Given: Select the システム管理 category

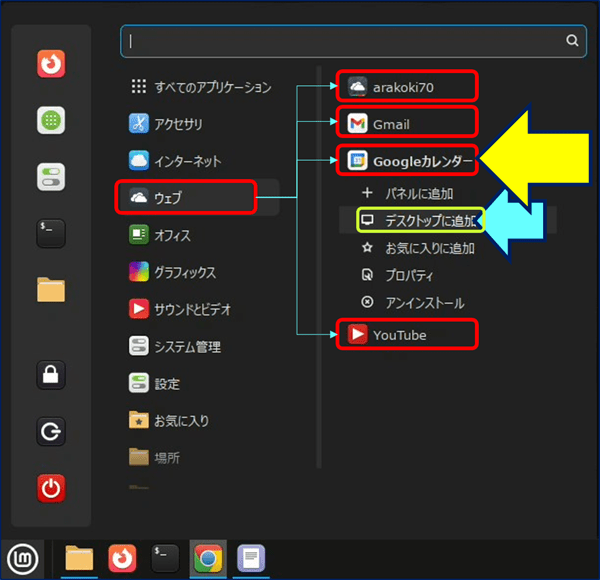Looking at the screenshot, I should pyautogui.click(x=175, y=346).
